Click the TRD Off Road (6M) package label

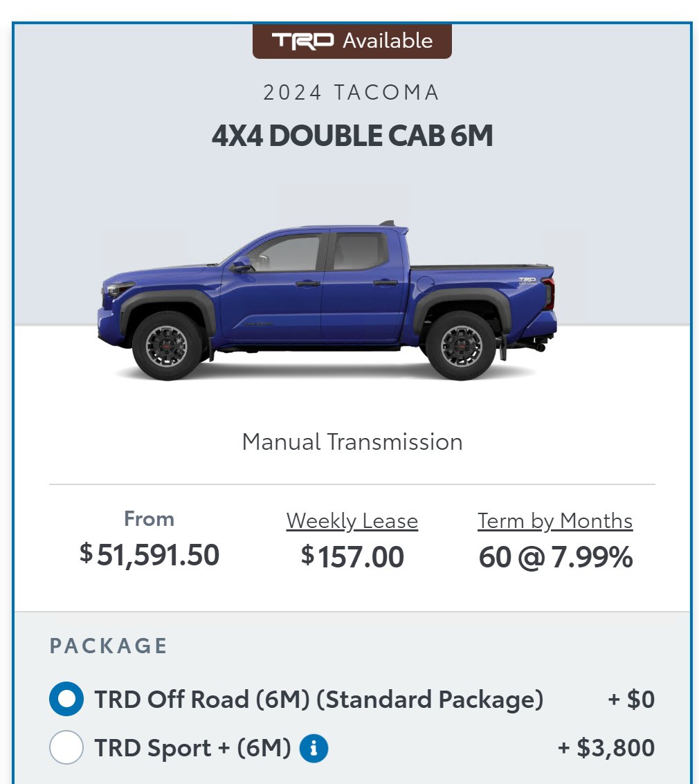coord(319,700)
